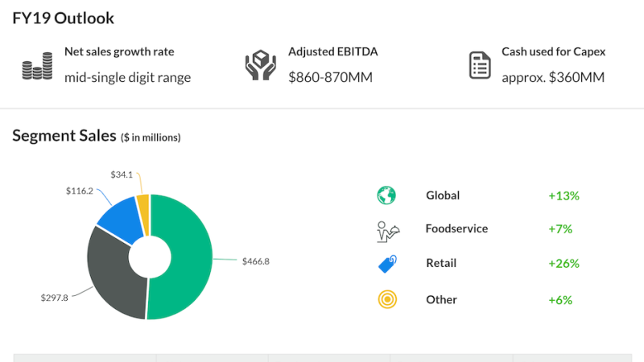Click the +26% Retail growth value
The image size is (644, 362).
coord(563,263)
